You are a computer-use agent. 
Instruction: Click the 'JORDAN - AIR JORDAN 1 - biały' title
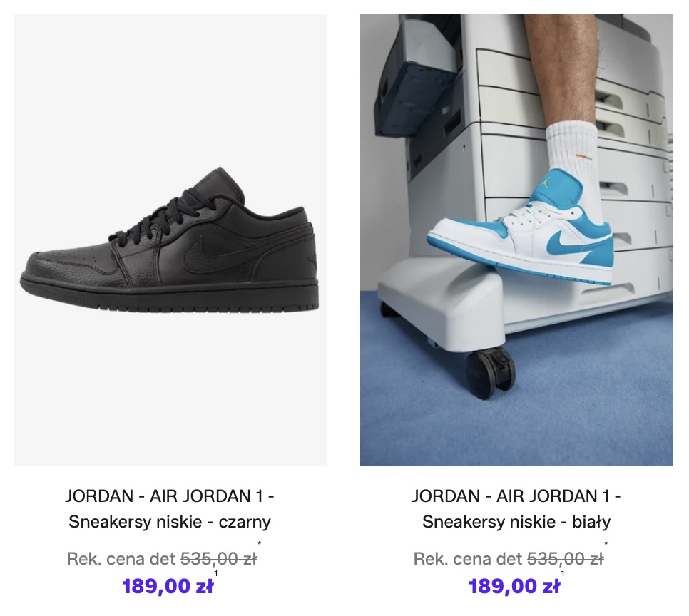click(516, 509)
